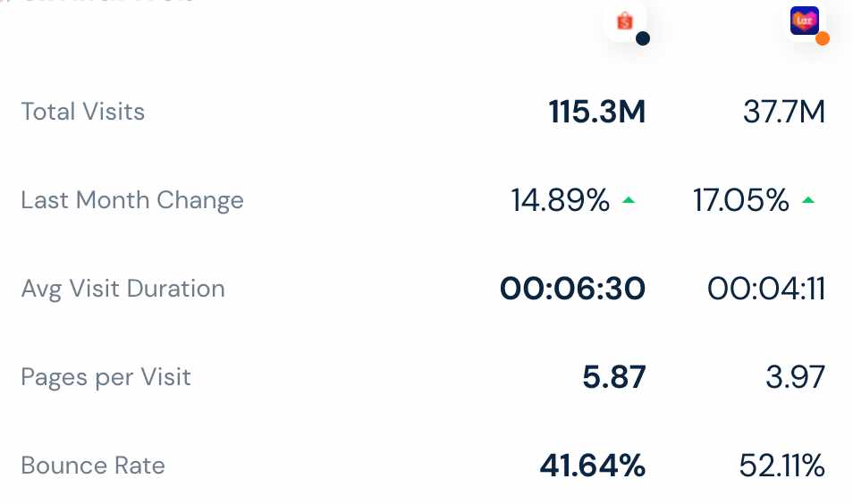Select the Last Month Change label
Screen dimensions: 853x504
(x=132, y=200)
